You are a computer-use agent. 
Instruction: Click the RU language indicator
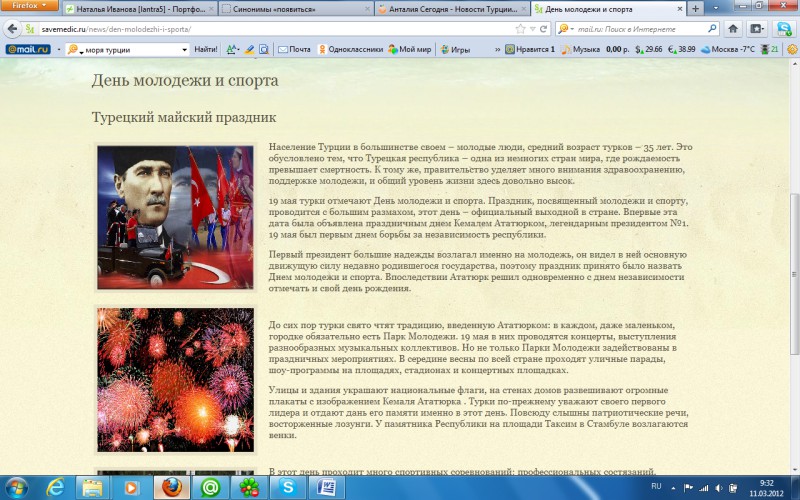(x=656, y=486)
